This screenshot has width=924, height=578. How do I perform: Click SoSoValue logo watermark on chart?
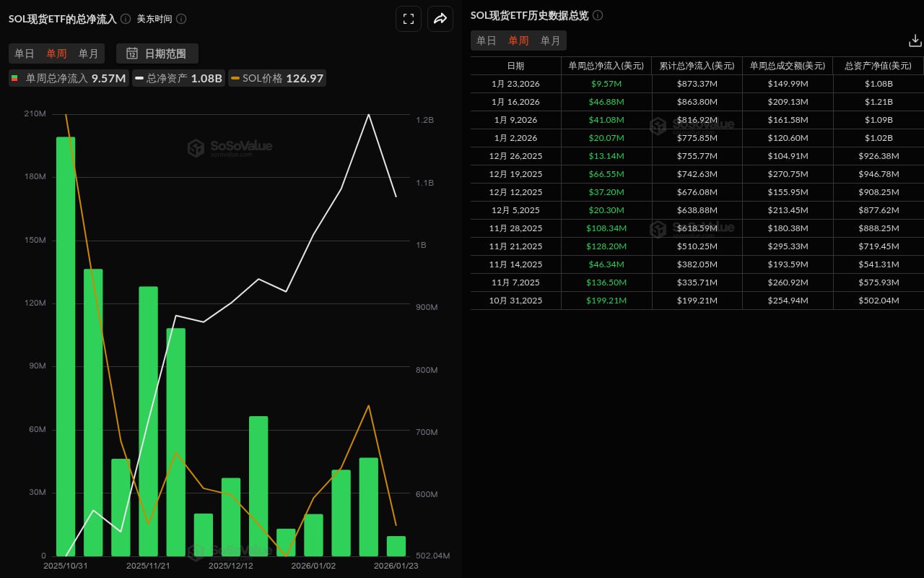230,147
